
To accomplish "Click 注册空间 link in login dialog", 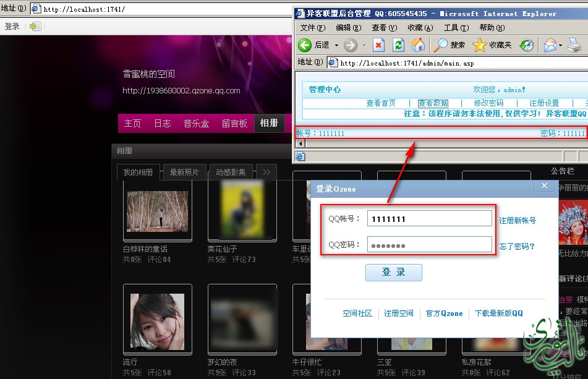I will click(399, 313).
